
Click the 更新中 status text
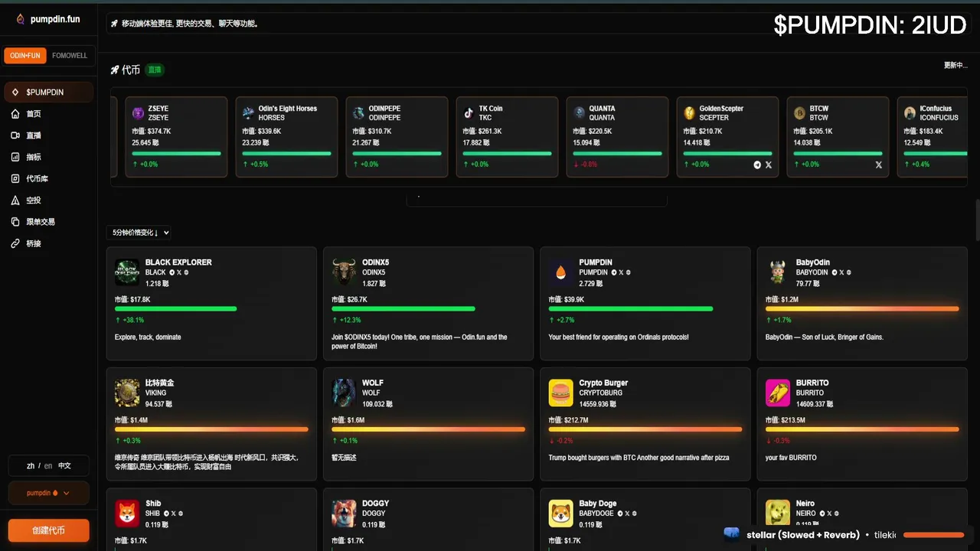pos(955,65)
